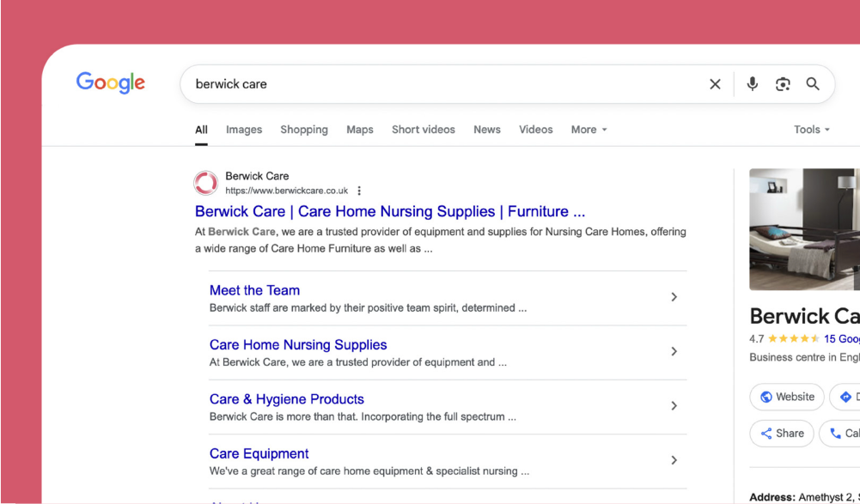Clear the search box with X
The height and width of the screenshot is (504, 860).
pyautogui.click(x=715, y=84)
